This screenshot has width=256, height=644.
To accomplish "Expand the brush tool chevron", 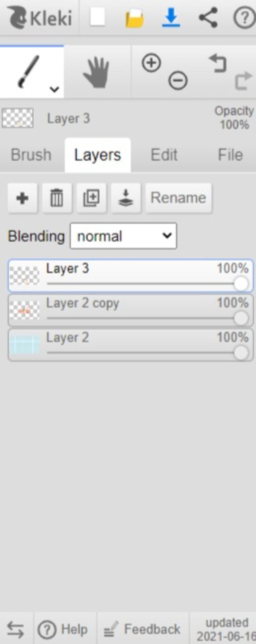I will point(54,89).
